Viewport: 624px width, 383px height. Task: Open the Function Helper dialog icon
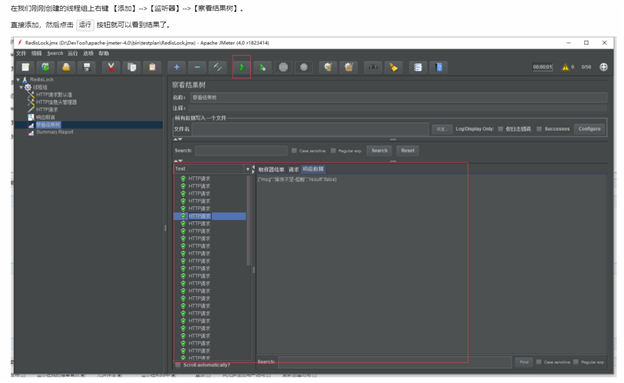(418, 67)
